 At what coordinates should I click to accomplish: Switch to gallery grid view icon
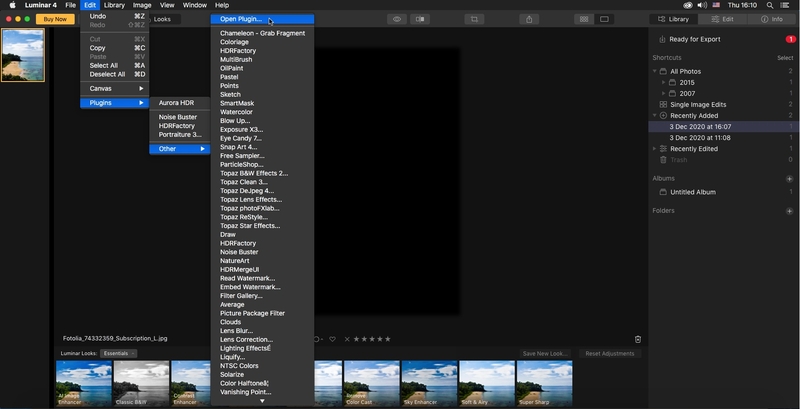point(584,19)
